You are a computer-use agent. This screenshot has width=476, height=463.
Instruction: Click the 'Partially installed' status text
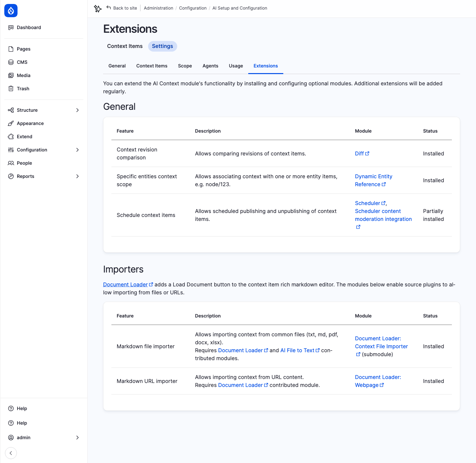[x=433, y=215]
